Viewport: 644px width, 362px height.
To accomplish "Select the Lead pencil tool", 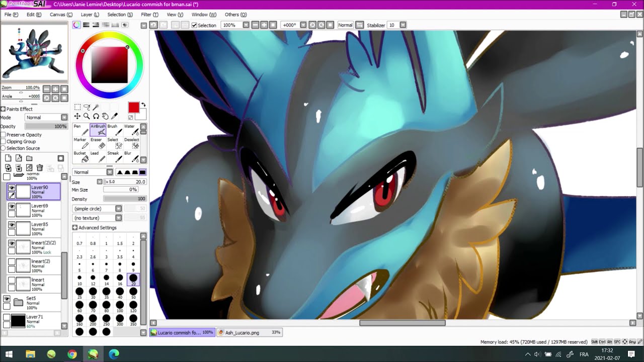I will coord(98,157).
